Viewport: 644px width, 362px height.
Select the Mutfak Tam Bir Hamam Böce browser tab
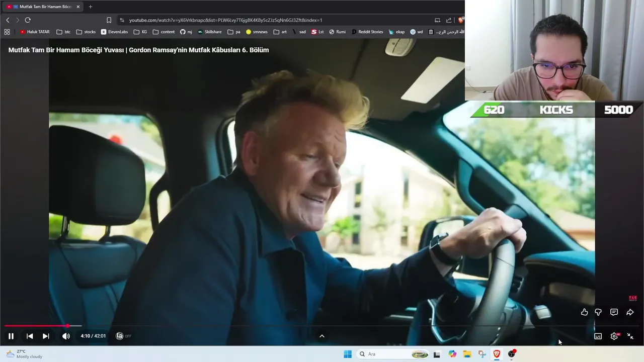point(43,7)
